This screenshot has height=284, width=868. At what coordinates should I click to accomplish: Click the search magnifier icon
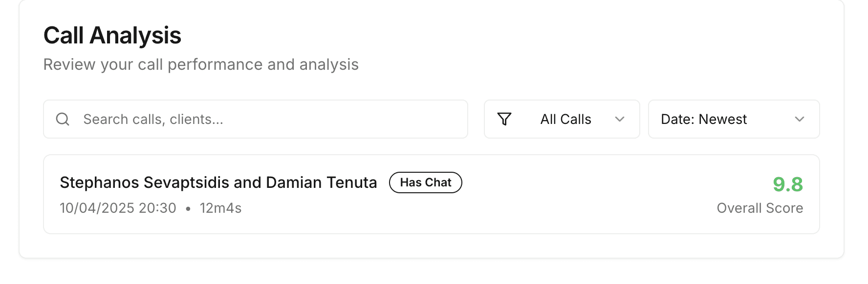[x=63, y=119]
